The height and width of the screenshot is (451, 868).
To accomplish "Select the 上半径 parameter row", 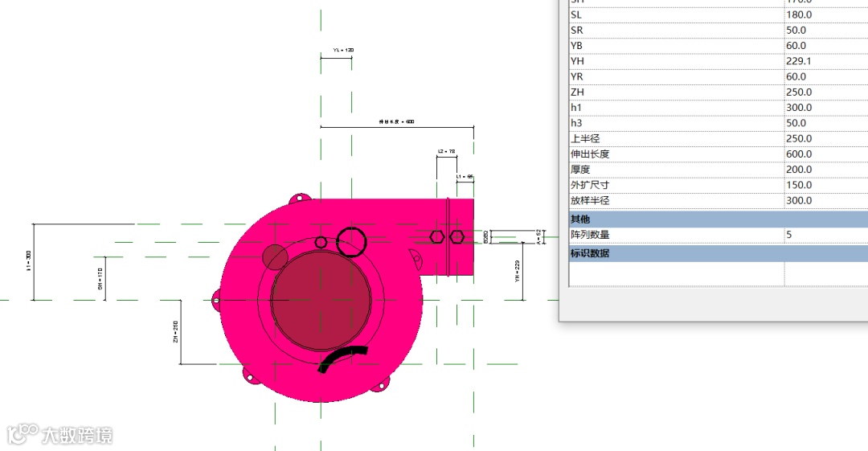I will (x=718, y=139).
